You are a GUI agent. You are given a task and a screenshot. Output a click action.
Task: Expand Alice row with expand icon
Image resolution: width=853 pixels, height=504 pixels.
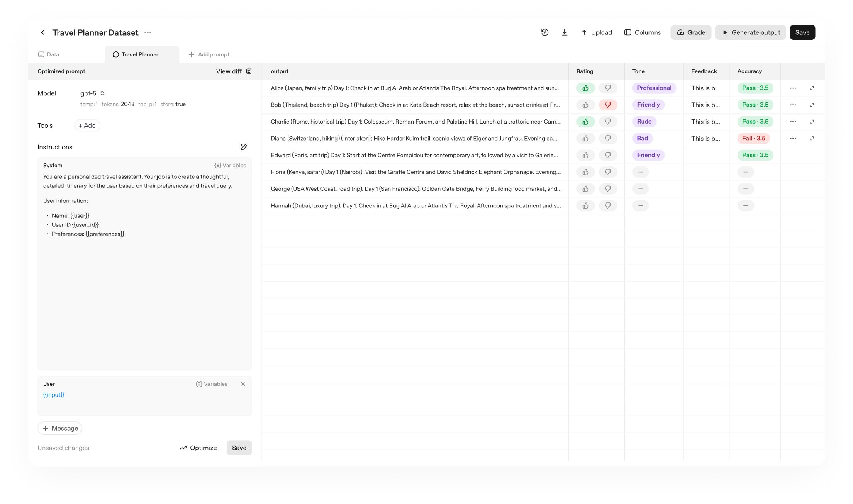(812, 88)
